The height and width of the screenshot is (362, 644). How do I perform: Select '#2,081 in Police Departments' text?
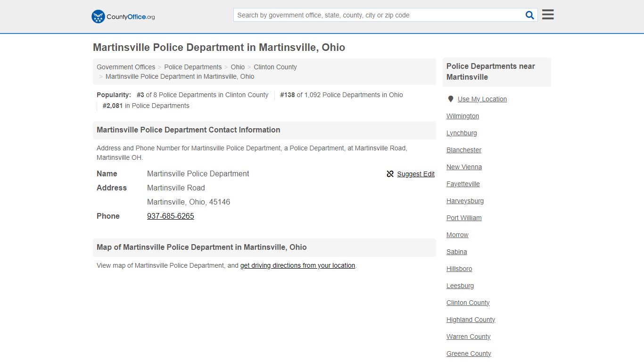(x=146, y=106)
